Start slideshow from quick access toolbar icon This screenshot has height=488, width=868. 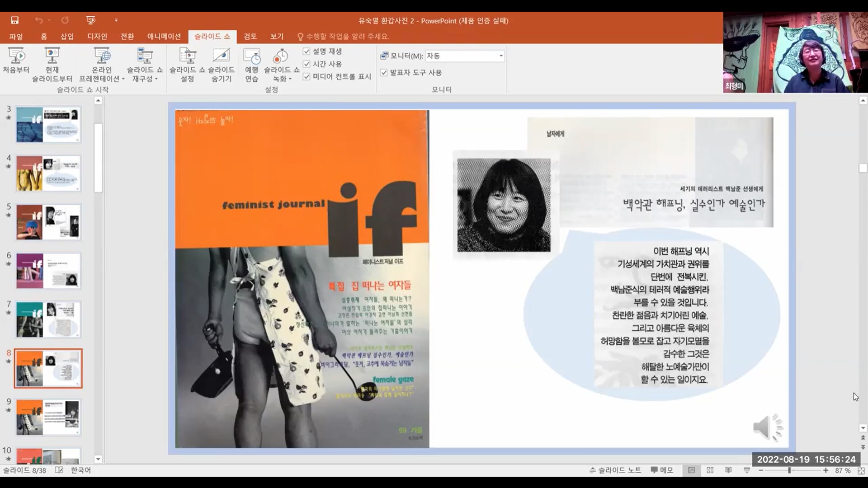pyautogui.click(x=90, y=20)
